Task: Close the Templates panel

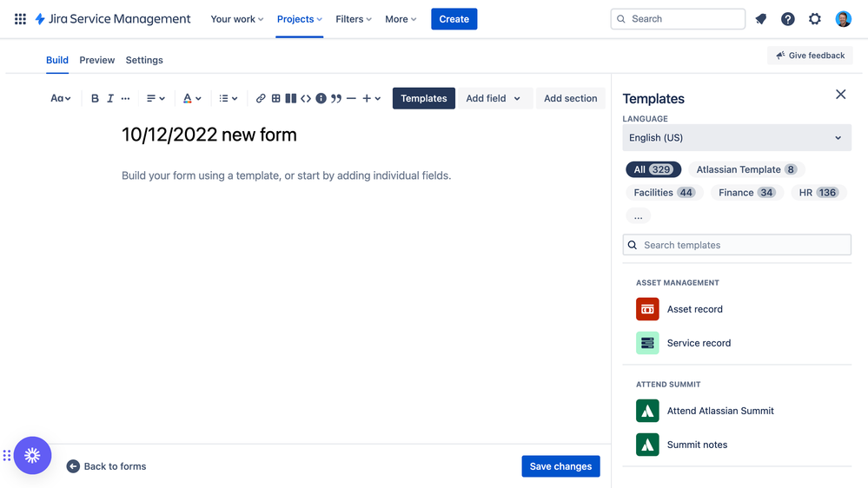Action: (x=840, y=95)
